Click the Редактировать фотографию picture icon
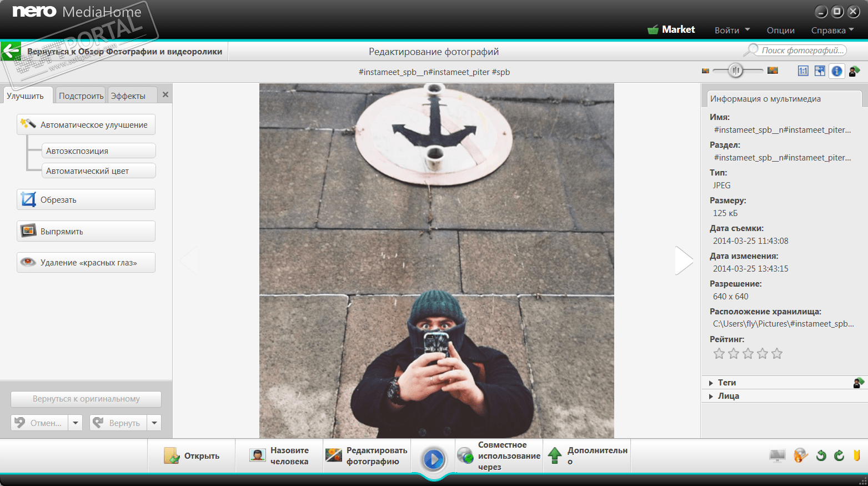Screen dimensions: 868x486 point(334,455)
